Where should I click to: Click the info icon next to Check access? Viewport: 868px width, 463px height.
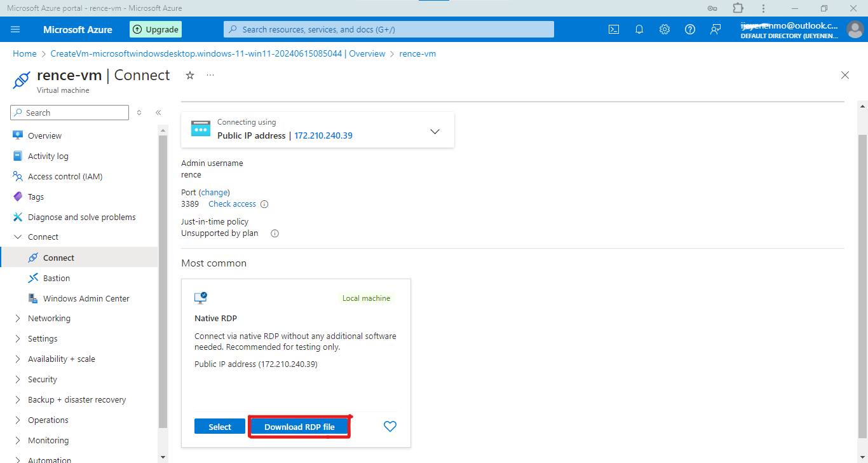coord(264,204)
